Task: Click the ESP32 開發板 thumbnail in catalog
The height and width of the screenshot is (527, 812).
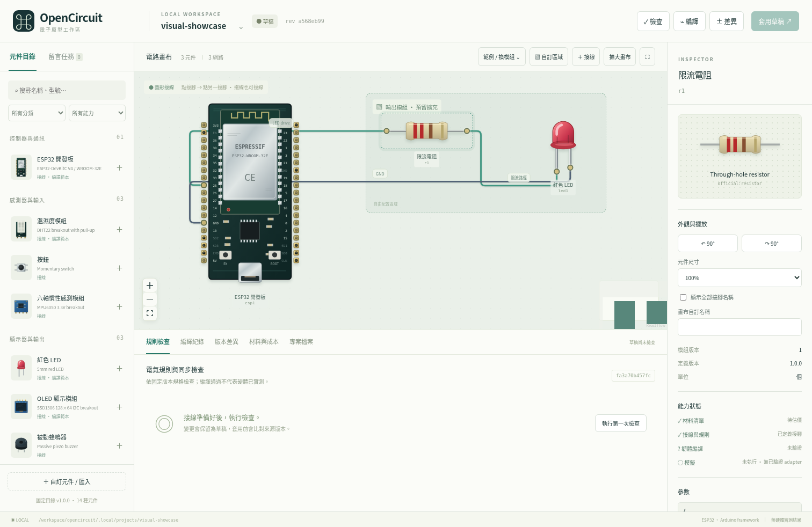Action: click(21, 167)
